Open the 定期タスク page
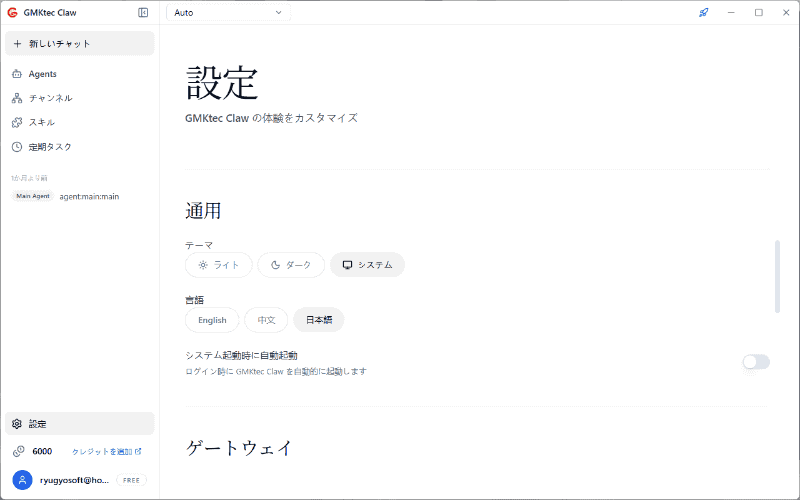 80,147
